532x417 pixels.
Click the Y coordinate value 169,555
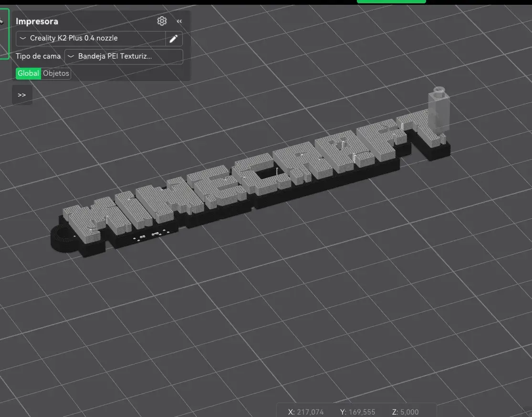[x=362, y=412]
